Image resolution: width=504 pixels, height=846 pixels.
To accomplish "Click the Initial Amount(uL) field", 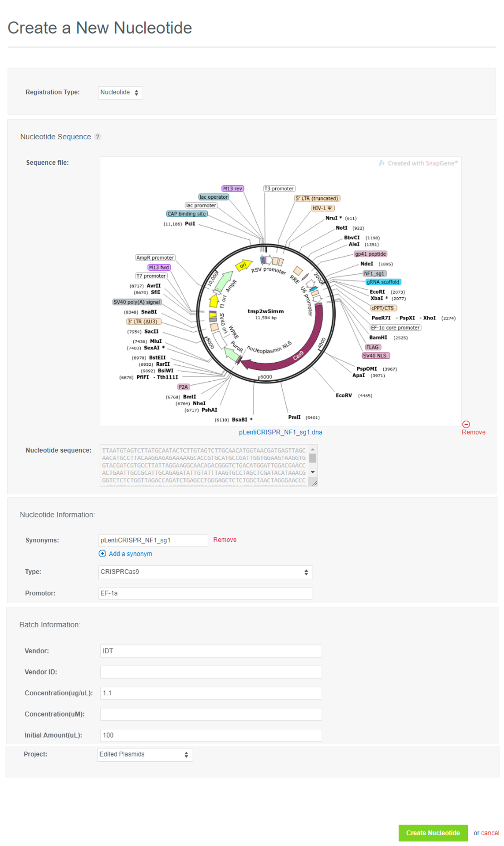I will [x=211, y=735].
